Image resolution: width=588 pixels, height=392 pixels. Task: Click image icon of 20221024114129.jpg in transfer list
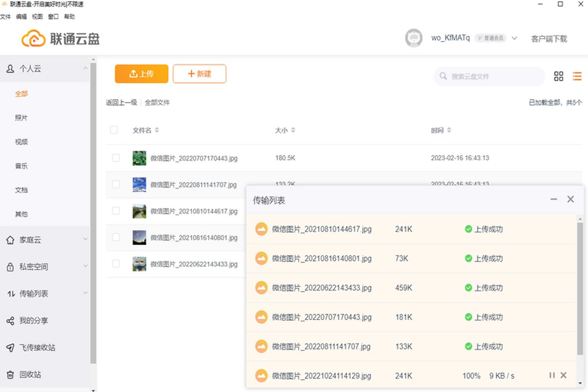point(262,376)
